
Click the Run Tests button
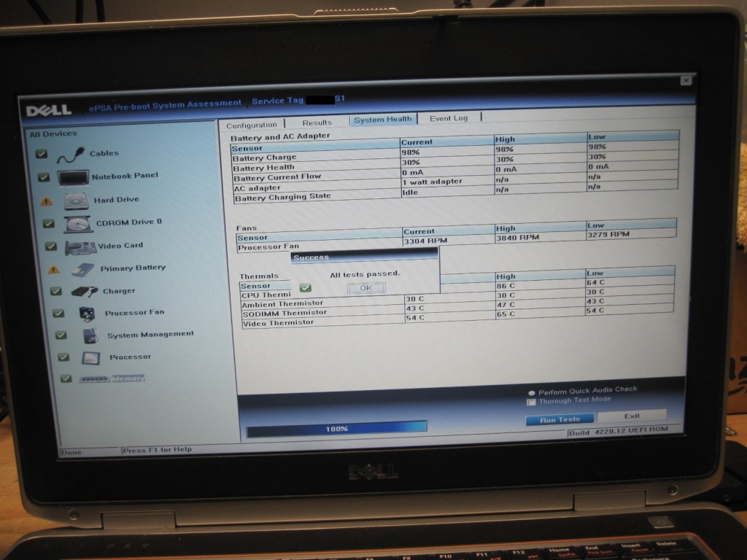pyautogui.click(x=560, y=419)
